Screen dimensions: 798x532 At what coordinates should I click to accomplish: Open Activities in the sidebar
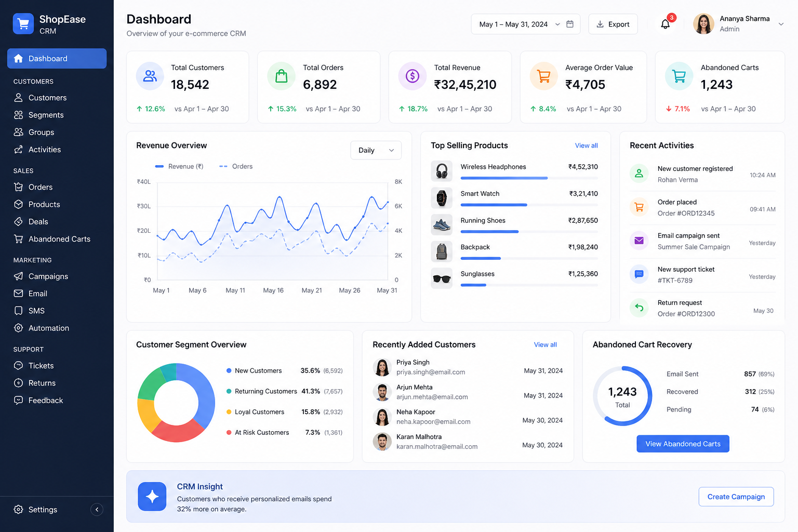(x=57, y=150)
